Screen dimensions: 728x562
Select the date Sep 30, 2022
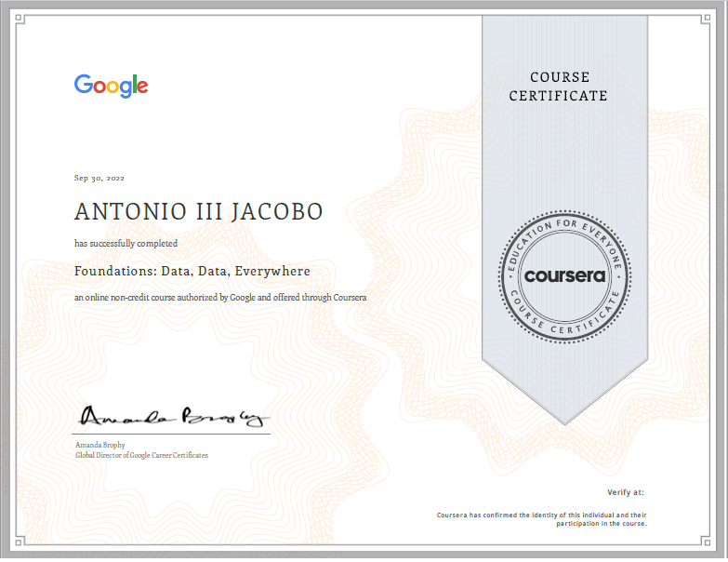click(x=99, y=178)
